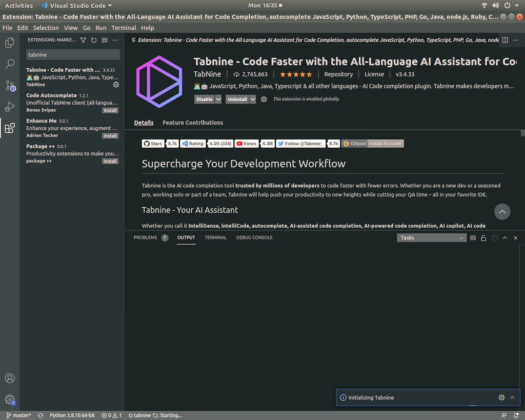Open the Terminal menu
This screenshot has width=525, height=420.
124,28
